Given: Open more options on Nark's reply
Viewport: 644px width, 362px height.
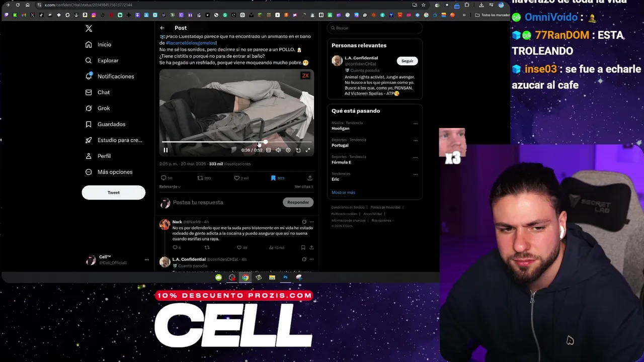Looking at the screenshot, I should pos(311,222).
